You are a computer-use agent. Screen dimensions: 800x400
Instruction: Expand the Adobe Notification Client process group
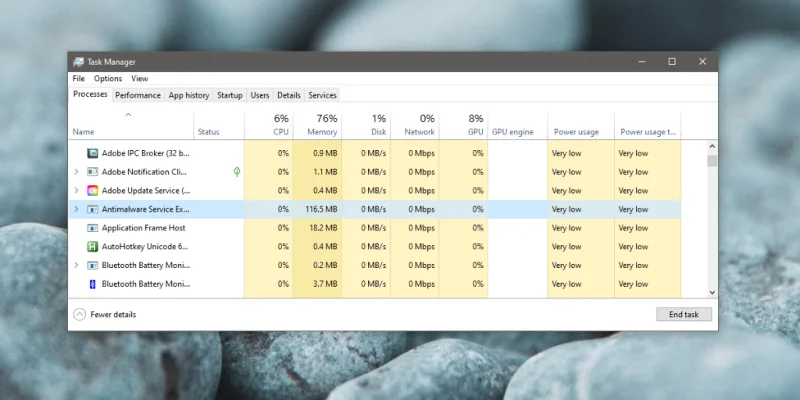(77, 172)
